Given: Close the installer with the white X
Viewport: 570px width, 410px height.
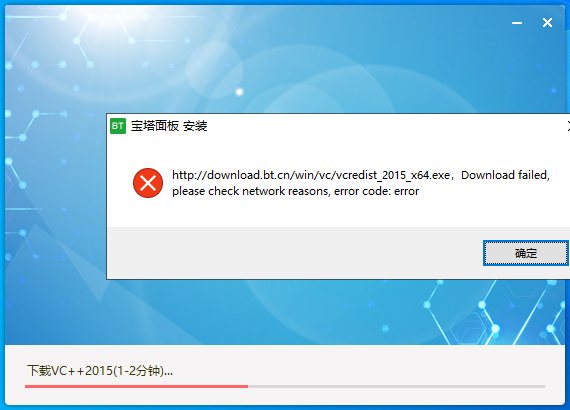Looking at the screenshot, I should [547, 23].
